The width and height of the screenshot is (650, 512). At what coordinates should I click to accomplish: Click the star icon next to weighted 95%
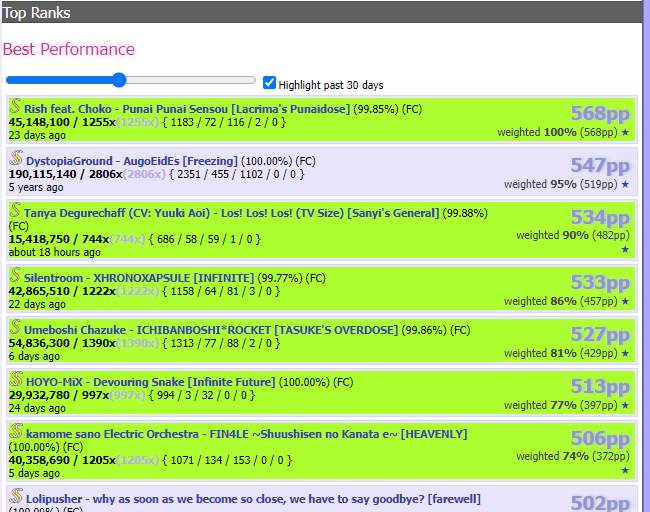tap(626, 184)
